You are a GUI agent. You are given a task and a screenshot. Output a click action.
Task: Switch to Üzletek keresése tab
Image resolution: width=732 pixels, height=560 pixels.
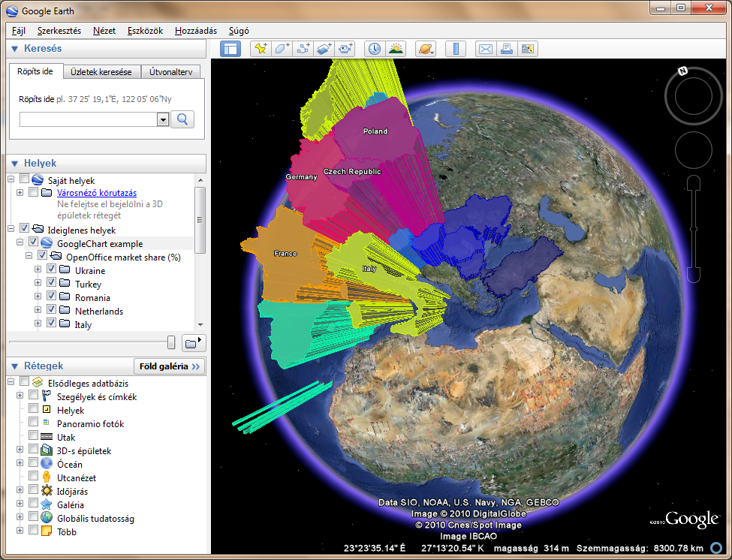tap(101, 72)
